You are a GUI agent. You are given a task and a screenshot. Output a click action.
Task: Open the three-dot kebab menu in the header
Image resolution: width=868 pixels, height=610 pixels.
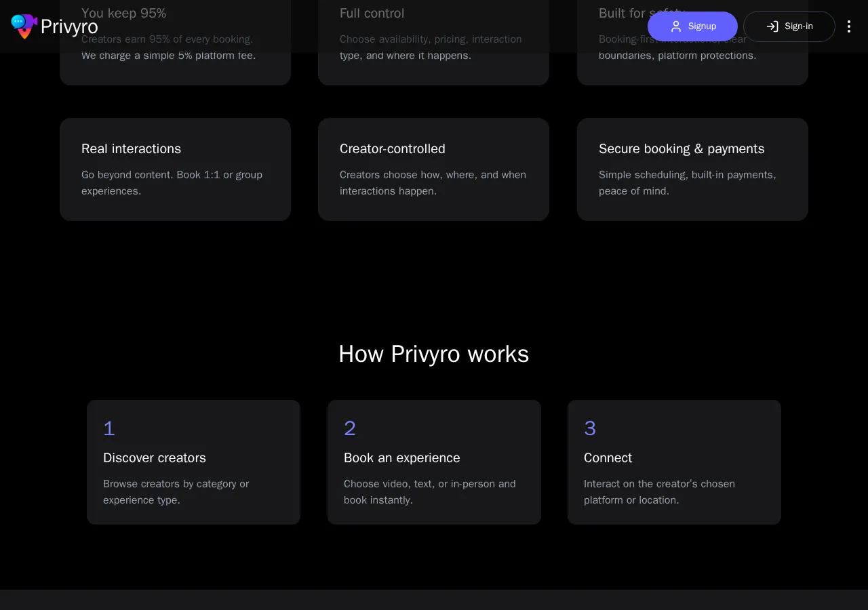point(849,26)
